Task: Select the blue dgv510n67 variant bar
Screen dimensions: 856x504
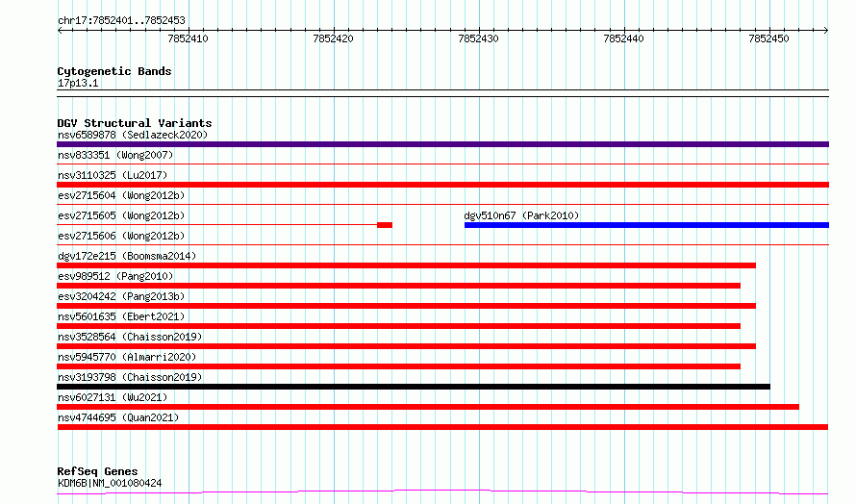Action: tap(647, 225)
